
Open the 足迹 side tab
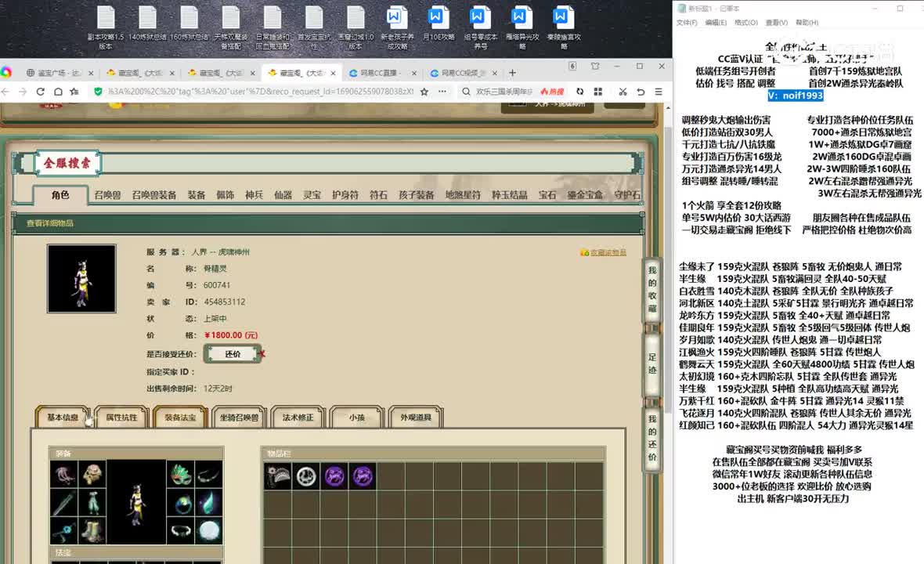coord(652,363)
